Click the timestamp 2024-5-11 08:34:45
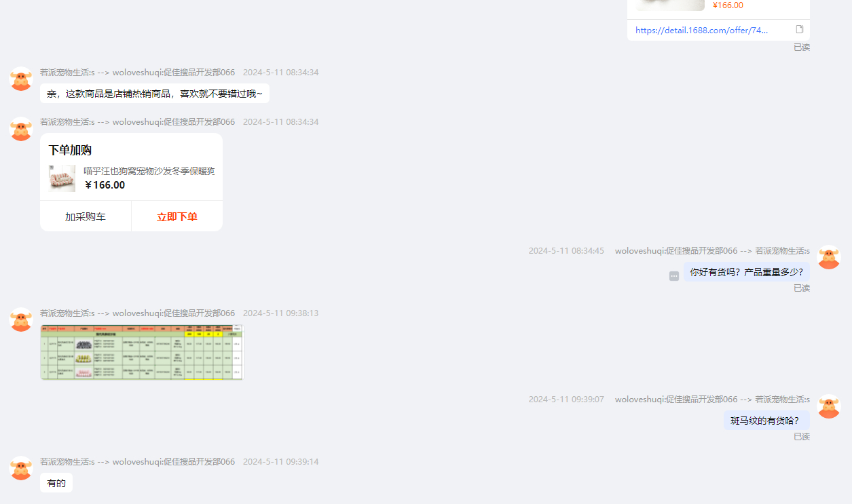The height and width of the screenshot is (504, 852). [x=566, y=250]
